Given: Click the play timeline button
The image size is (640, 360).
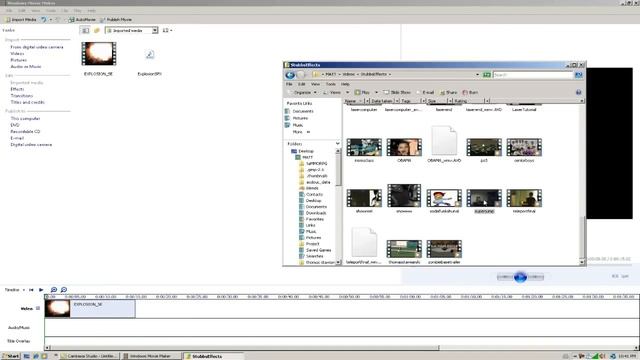Looking at the screenshot, I should (x=41, y=290).
